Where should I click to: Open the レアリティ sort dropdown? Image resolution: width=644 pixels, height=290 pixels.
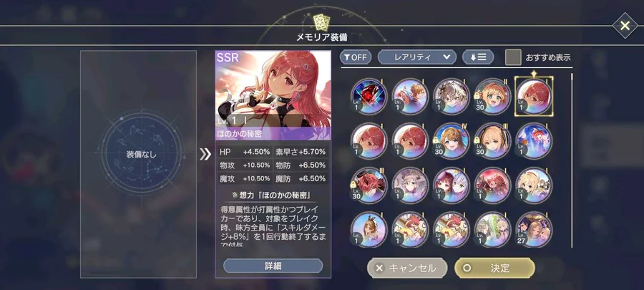click(x=417, y=57)
